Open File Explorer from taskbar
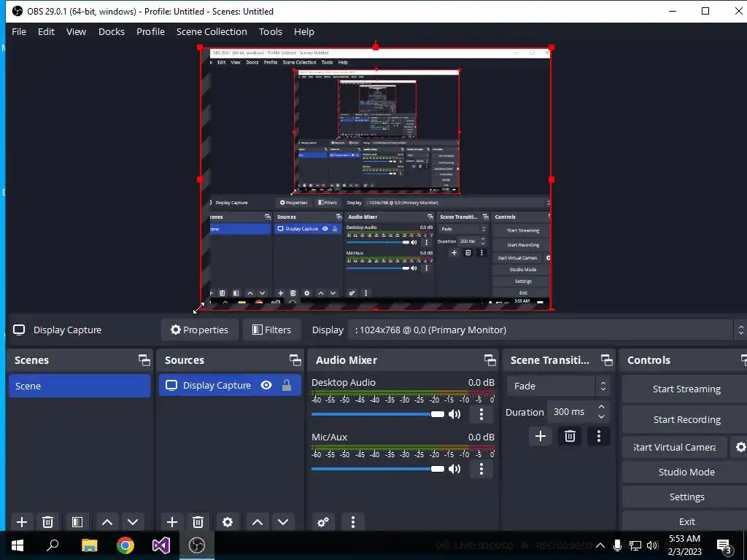 90,545
